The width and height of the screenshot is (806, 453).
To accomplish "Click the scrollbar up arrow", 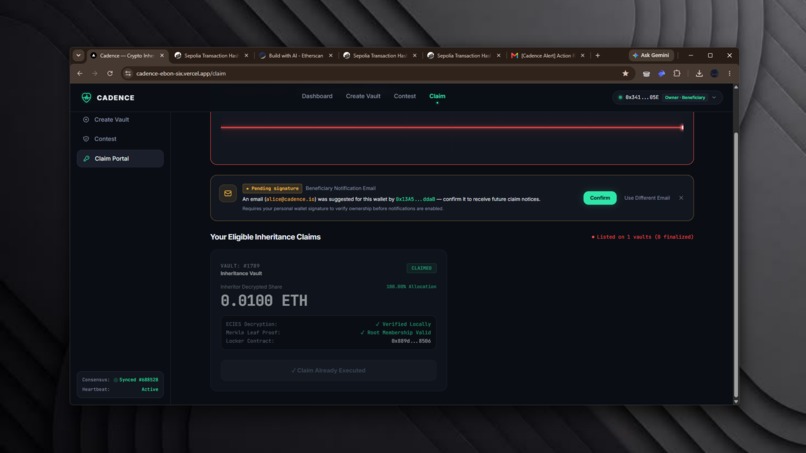I will pyautogui.click(x=736, y=87).
